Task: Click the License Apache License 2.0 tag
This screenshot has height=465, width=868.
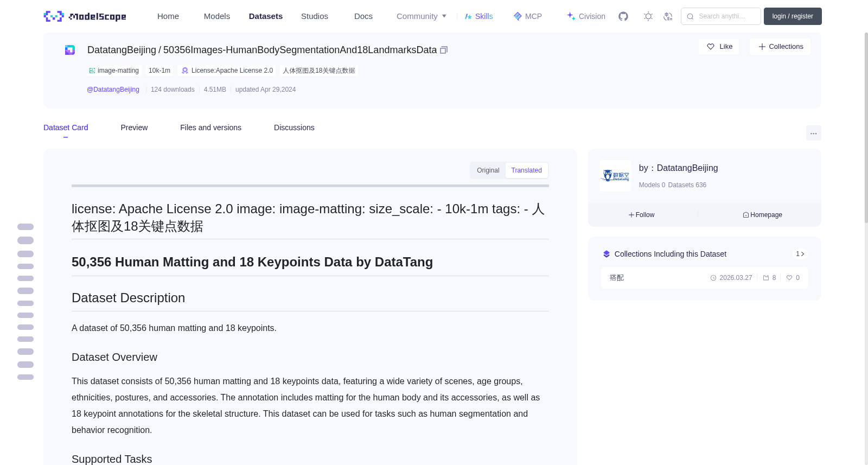Action: click(x=227, y=71)
